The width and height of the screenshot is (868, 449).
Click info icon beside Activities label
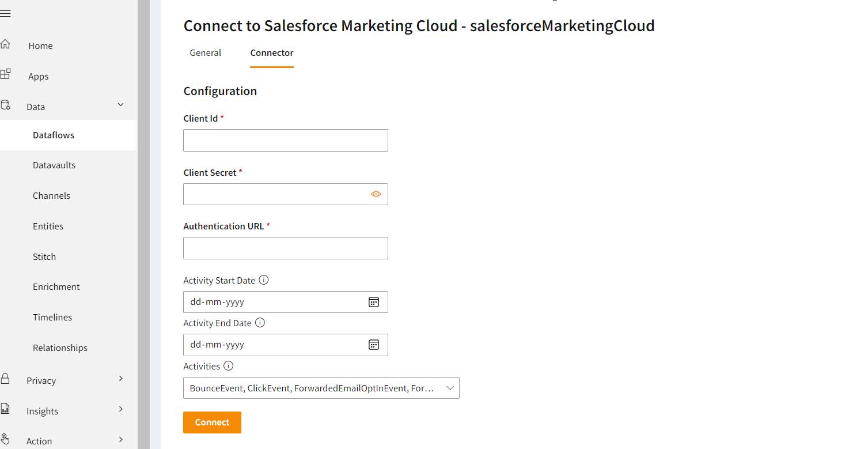pos(228,366)
